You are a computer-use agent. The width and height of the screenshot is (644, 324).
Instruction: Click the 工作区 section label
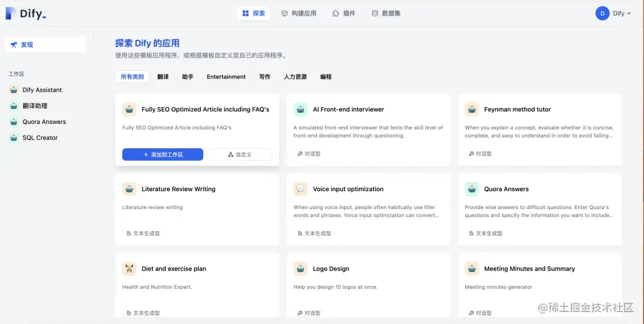(17, 74)
